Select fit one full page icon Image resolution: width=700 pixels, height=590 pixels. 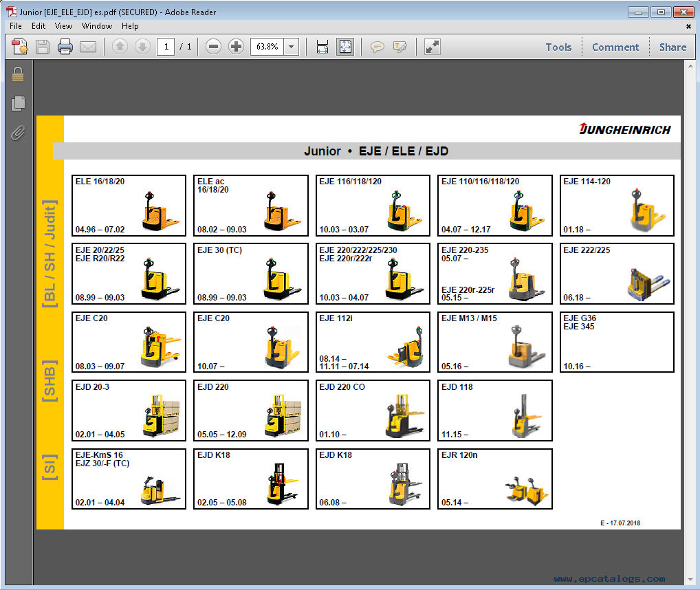click(346, 46)
